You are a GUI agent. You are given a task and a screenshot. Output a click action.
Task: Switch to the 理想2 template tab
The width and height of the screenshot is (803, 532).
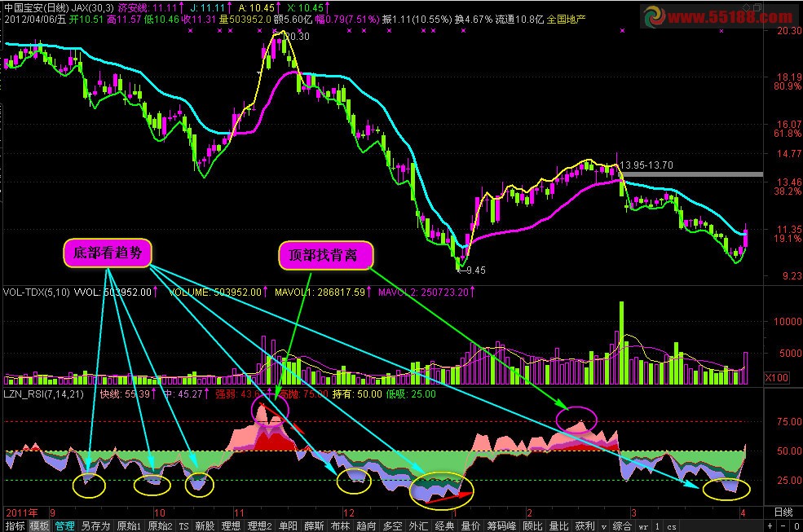(x=259, y=525)
